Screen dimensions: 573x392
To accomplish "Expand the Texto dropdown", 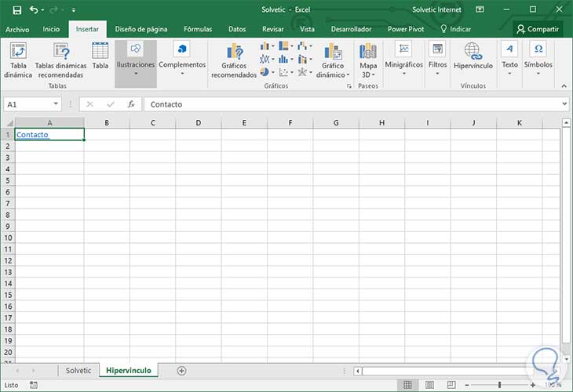I will [509, 60].
